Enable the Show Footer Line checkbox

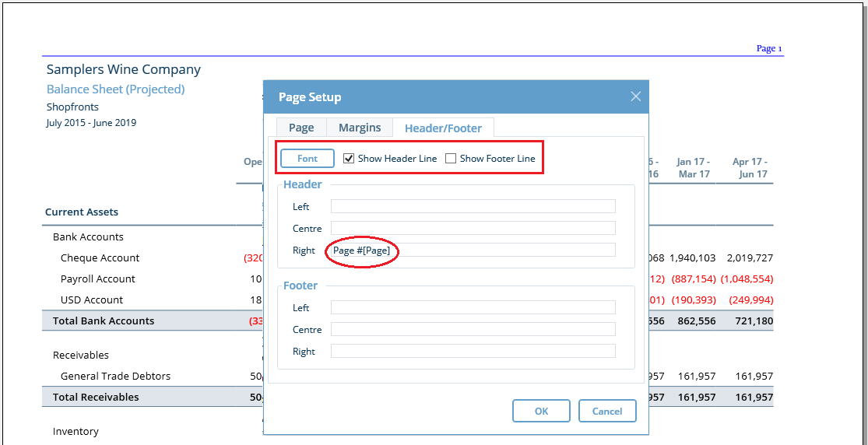coord(451,159)
